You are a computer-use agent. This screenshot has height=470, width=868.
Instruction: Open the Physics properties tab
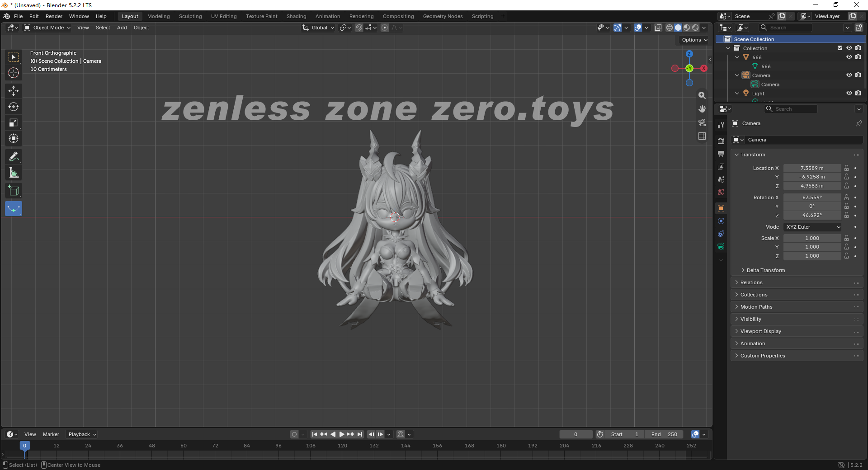721,221
